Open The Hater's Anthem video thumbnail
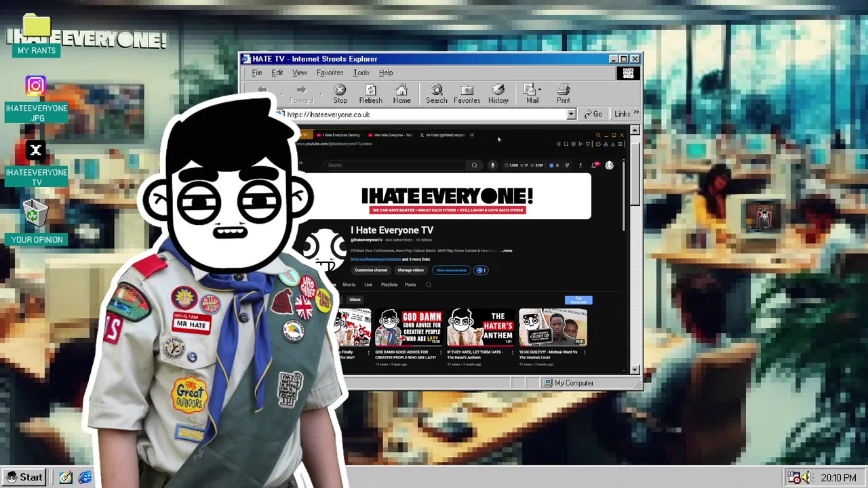Screen dimensions: 868x488 (x=481, y=327)
